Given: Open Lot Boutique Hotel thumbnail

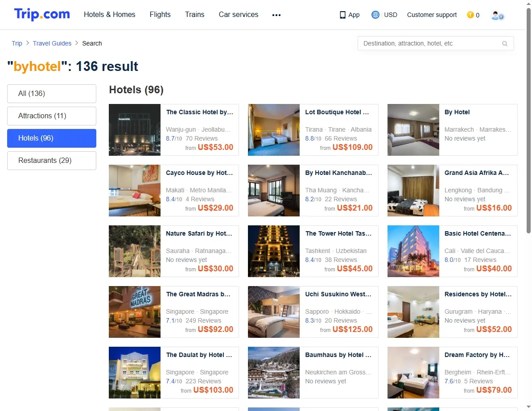Looking at the screenshot, I should click(274, 130).
